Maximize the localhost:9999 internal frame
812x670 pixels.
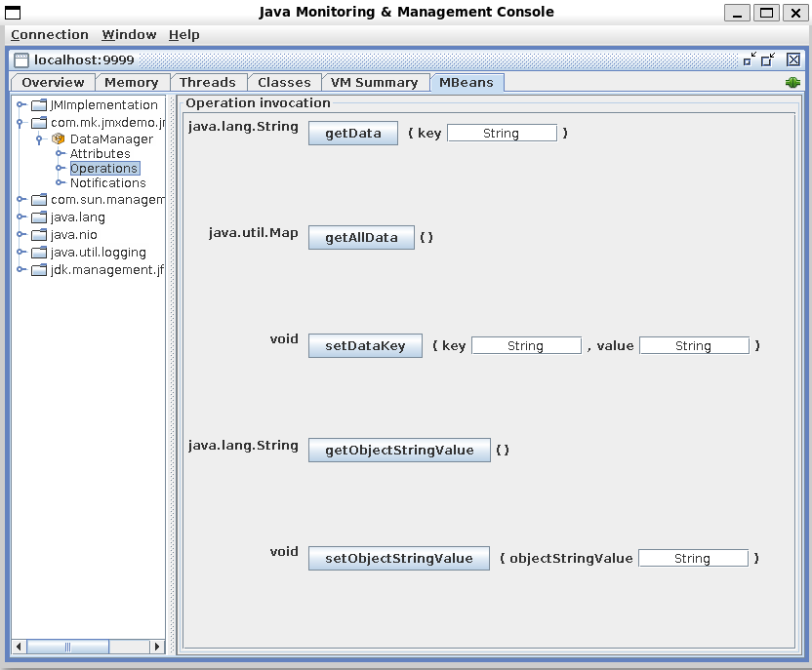768,60
